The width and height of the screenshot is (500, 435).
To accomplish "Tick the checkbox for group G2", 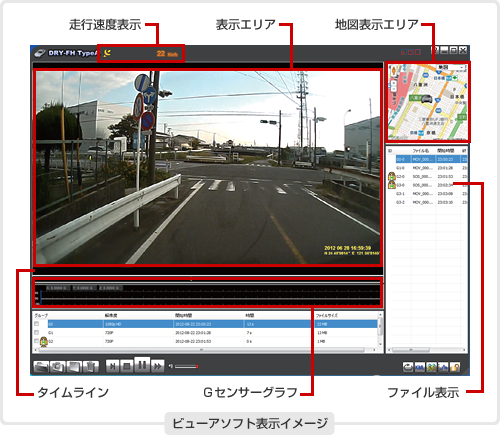I will point(37,341).
